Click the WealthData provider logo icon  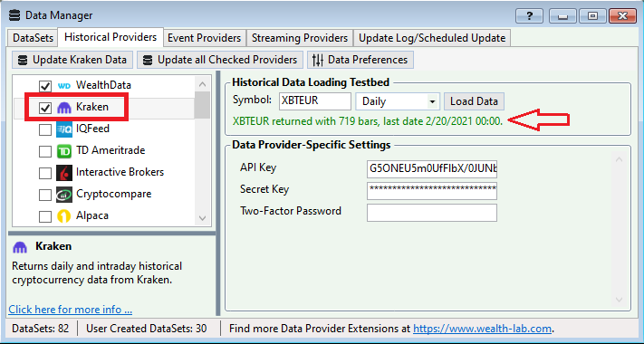pos(64,85)
